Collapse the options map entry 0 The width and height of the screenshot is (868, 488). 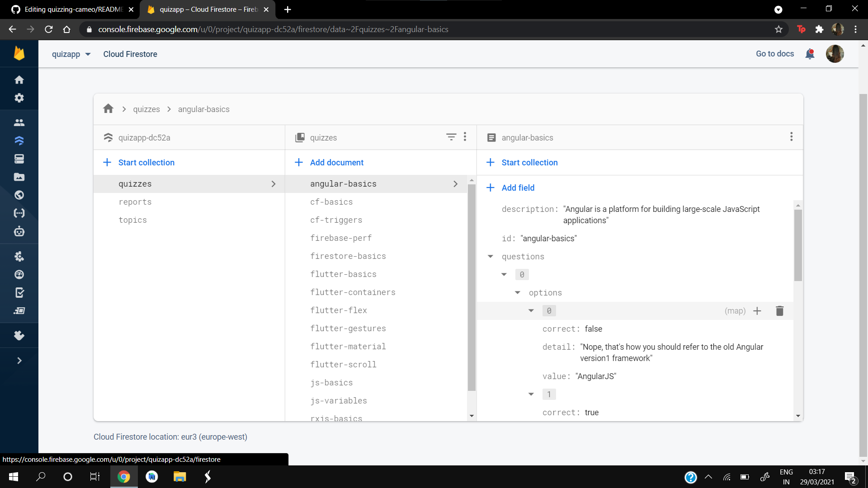[531, 310]
